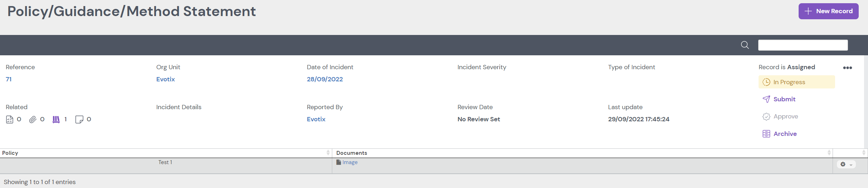Click the Approve badge icon

(766, 117)
